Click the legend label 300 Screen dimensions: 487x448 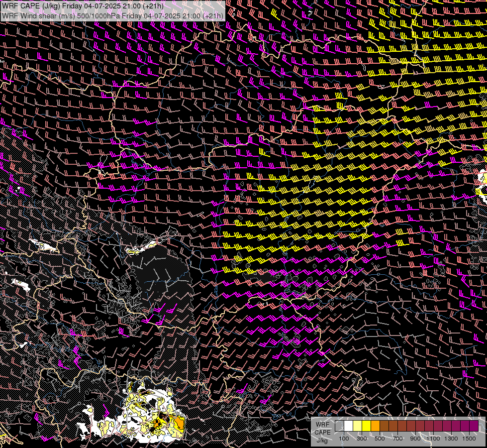click(x=362, y=439)
